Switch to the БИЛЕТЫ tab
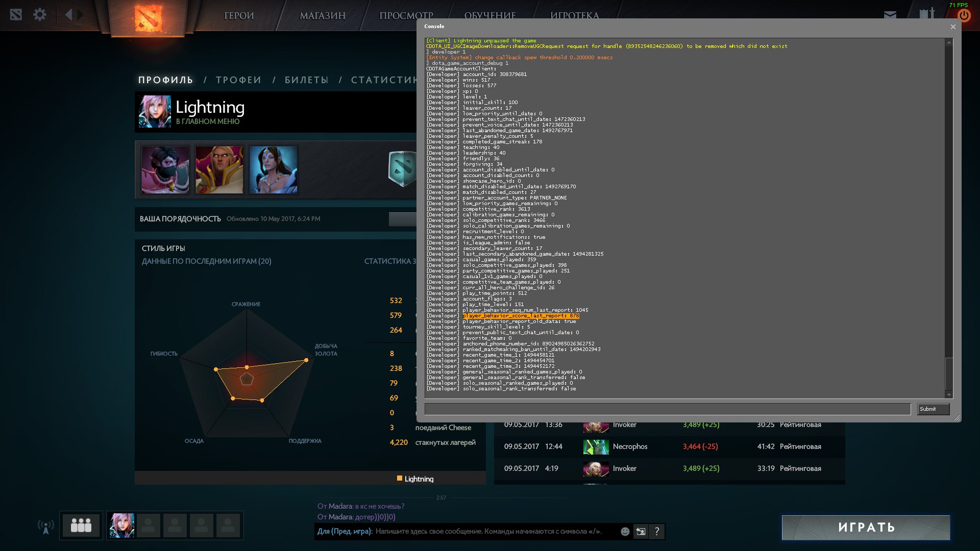Viewport: 980px width, 551px height. pos(306,80)
